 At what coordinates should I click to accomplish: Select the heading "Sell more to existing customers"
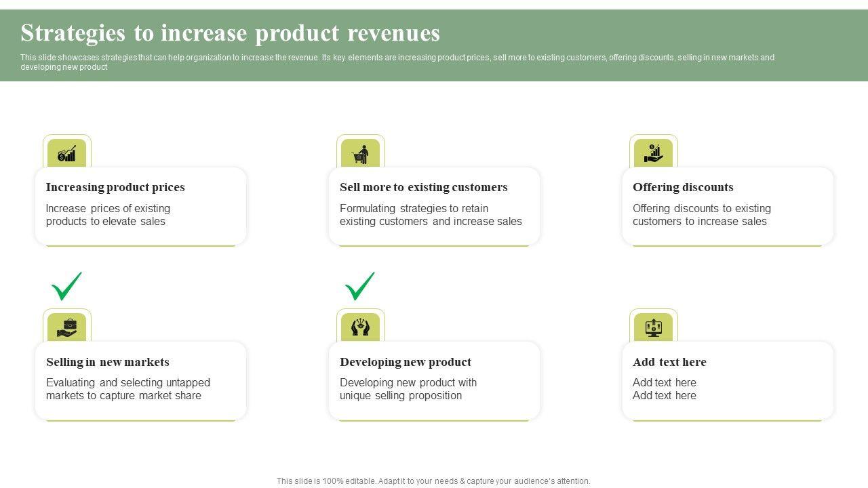(x=424, y=187)
